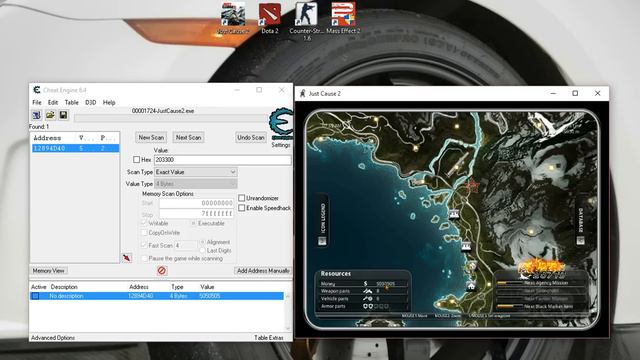Click the upper stronghold icon on the coast
This screenshot has height=360, width=640.
pyautogui.click(x=454, y=214)
